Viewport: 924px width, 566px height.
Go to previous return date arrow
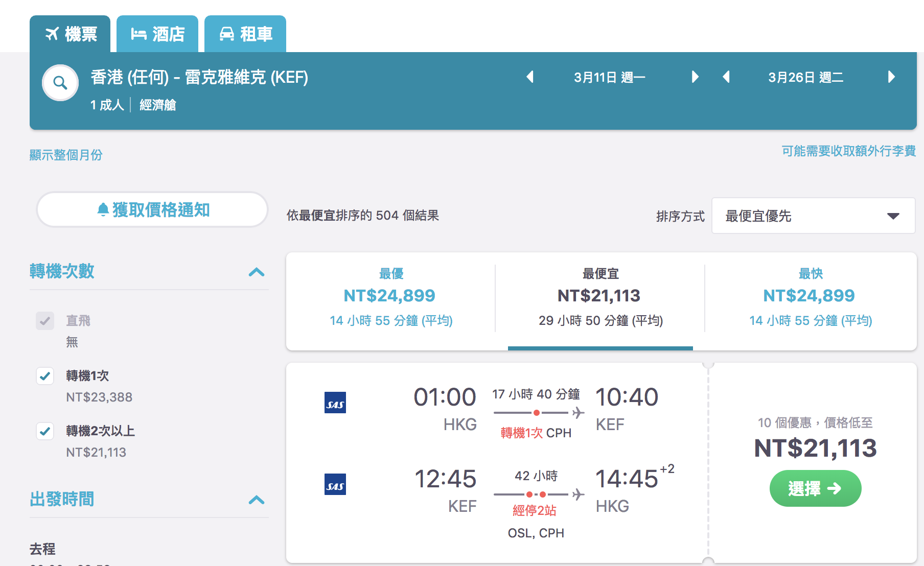point(726,77)
